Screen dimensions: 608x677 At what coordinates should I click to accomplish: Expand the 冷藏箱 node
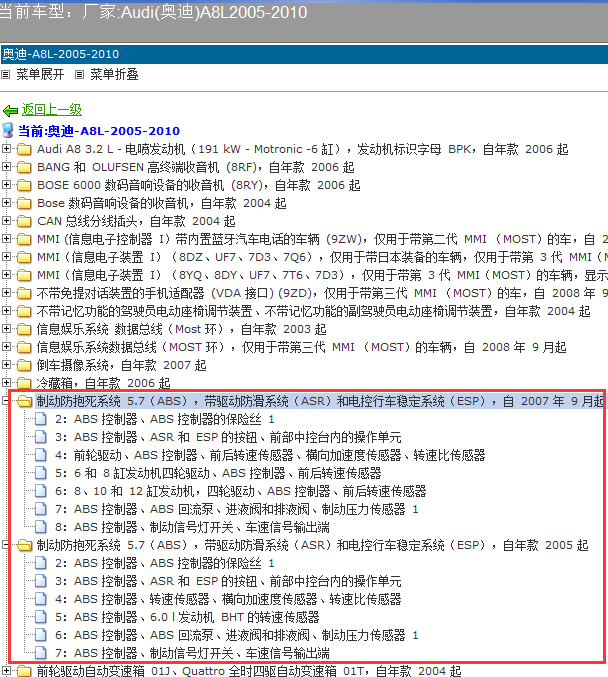point(6,382)
